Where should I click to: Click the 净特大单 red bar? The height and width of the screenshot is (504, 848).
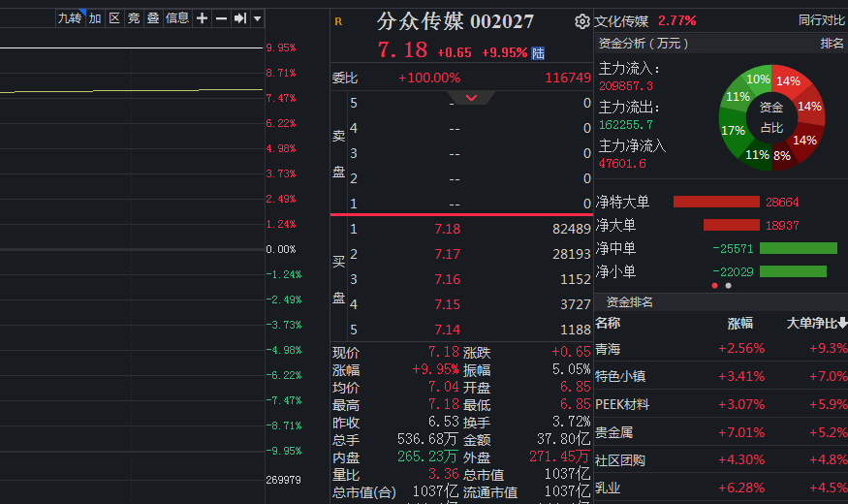pos(716,202)
